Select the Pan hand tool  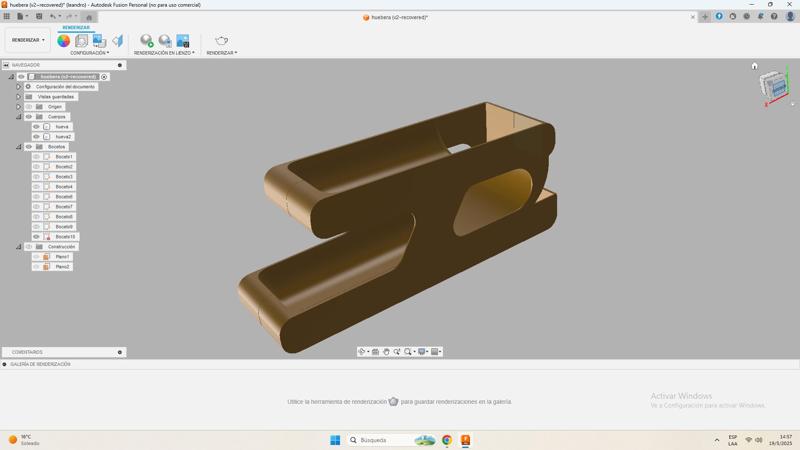386,352
